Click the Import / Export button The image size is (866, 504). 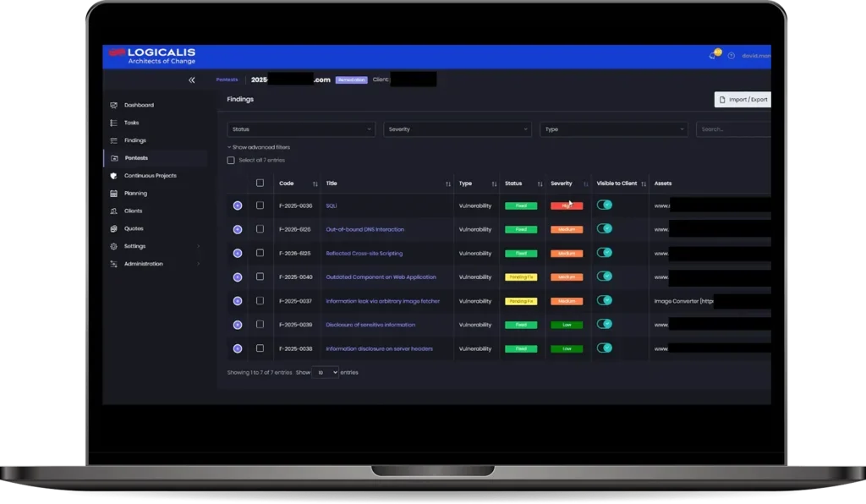(743, 100)
